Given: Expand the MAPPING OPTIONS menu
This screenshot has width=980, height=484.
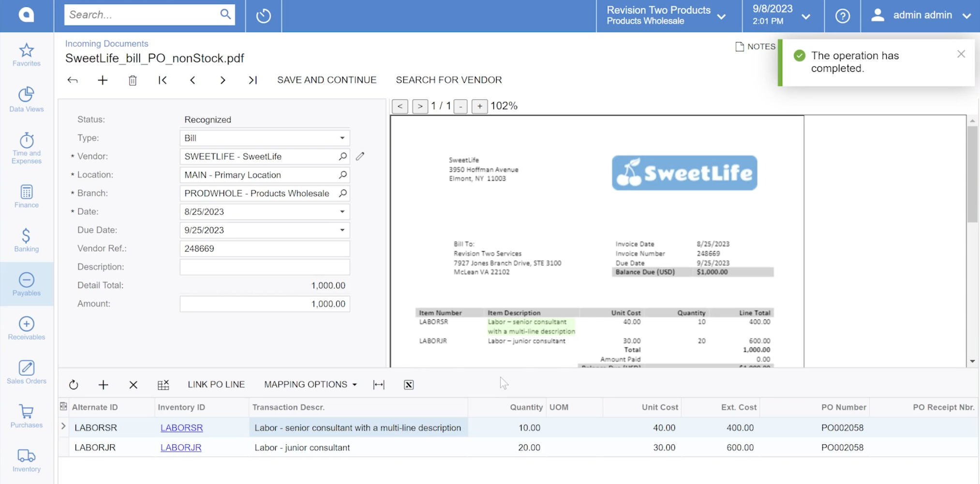Looking at the screenshot, I should pos(311,384).
